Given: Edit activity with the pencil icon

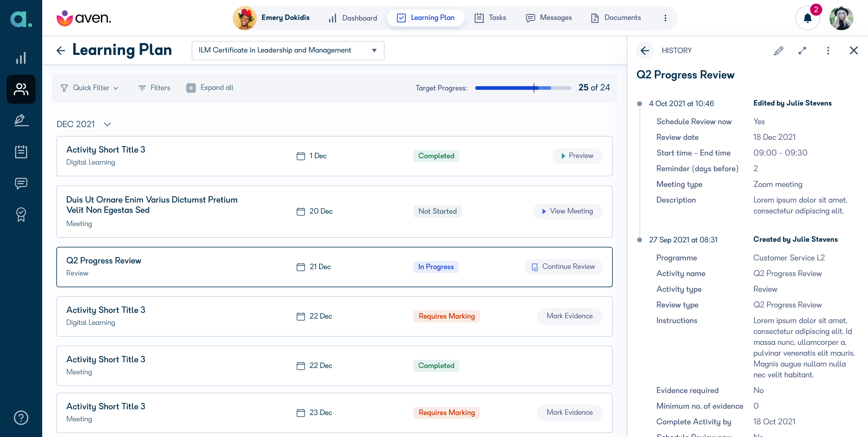Looking at the screenshot, I should point(778,51).
